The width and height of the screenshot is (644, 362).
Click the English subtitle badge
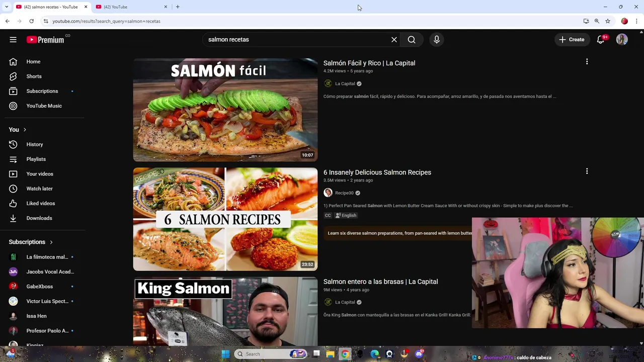point(346,216)
